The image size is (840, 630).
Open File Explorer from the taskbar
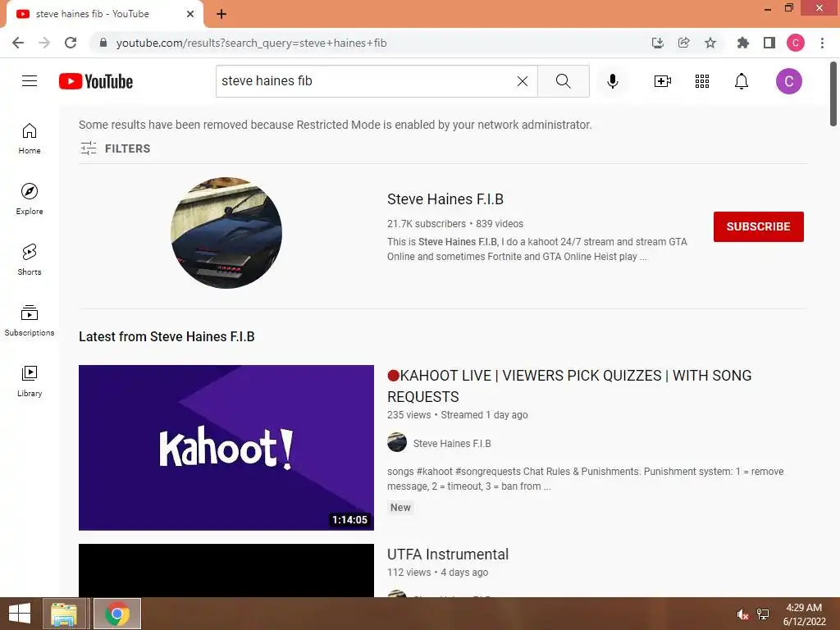tap(64, 614)
